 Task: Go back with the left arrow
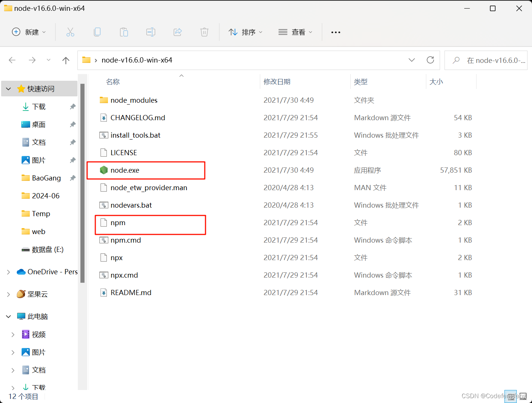click(x=12, y=60)
